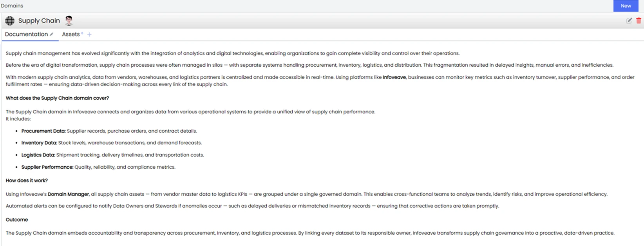Viewport: 644px width, 246px height.
Task: Click the pencil icon next to Documentation
Action: pyautogui.click(x=52, y=35)
